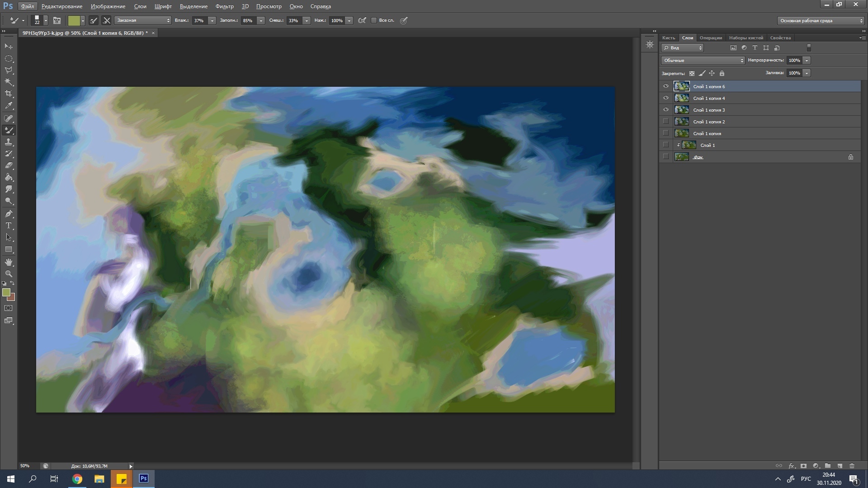
Task: Select layer thumbnail of 'Слой 1'
Action: click(689, 145)
